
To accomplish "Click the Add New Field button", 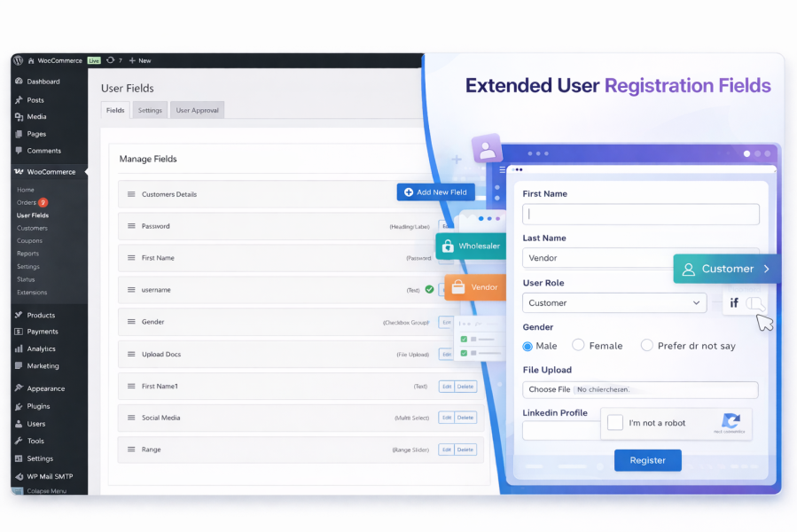I will pos(435,192).
